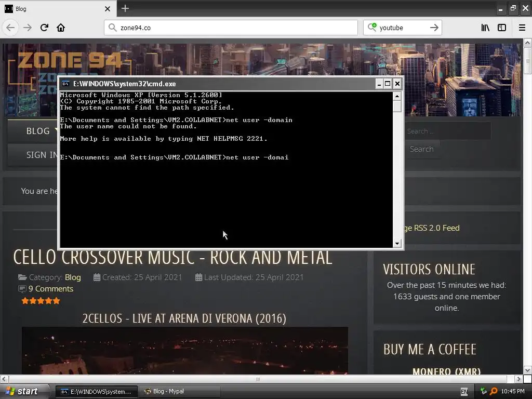Close the cmd.exe window
This screenshot has height=399, width=532.
click(397, 84)
